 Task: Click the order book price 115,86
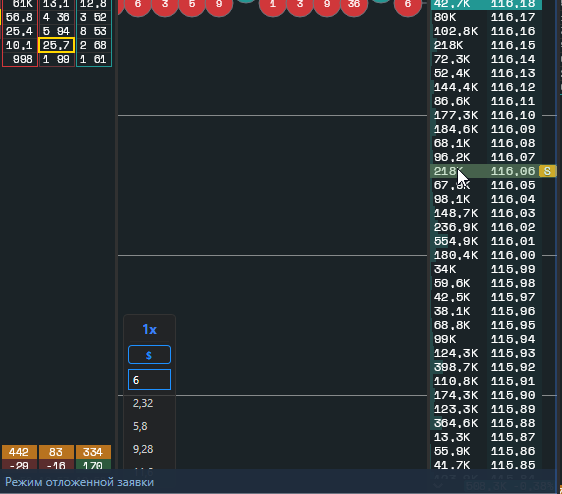coord(513,451)
